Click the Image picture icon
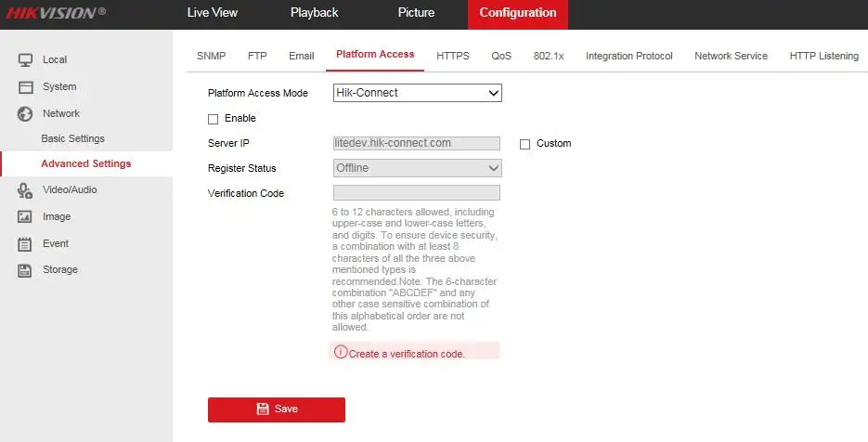The height and width of the screenshot is (442, 868). [25, 216]
